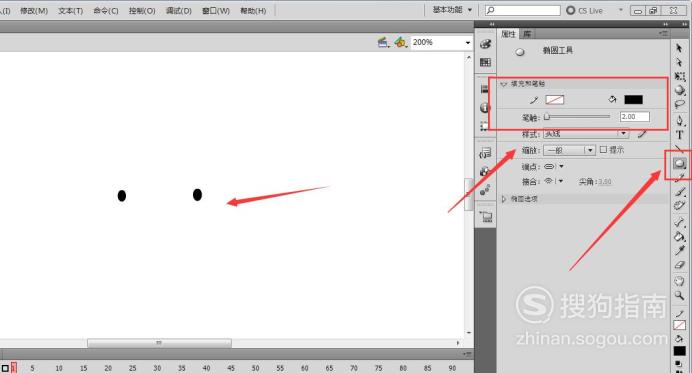692x373 pixels.
Task: Click the toolbox black fill color swatch
Action: 680,351
